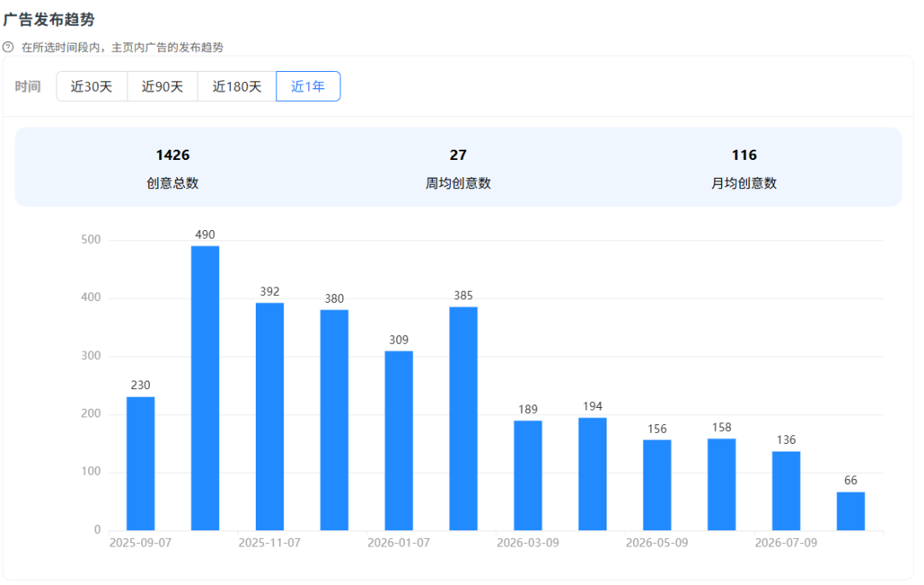The image size is (924, 585).
Task: Click the bar labeled 156
Action: (657, 486)
